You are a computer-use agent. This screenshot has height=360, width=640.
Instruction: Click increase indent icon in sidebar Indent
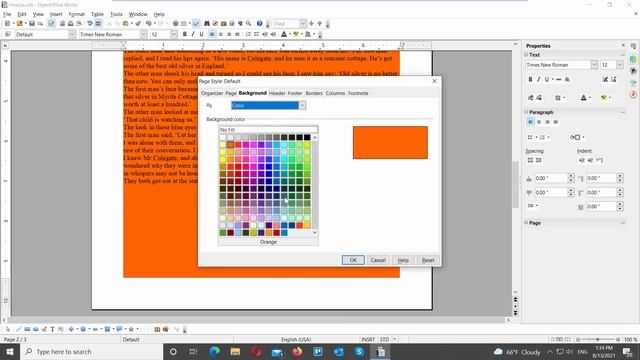pyautogui.click(x=582, y=160)
